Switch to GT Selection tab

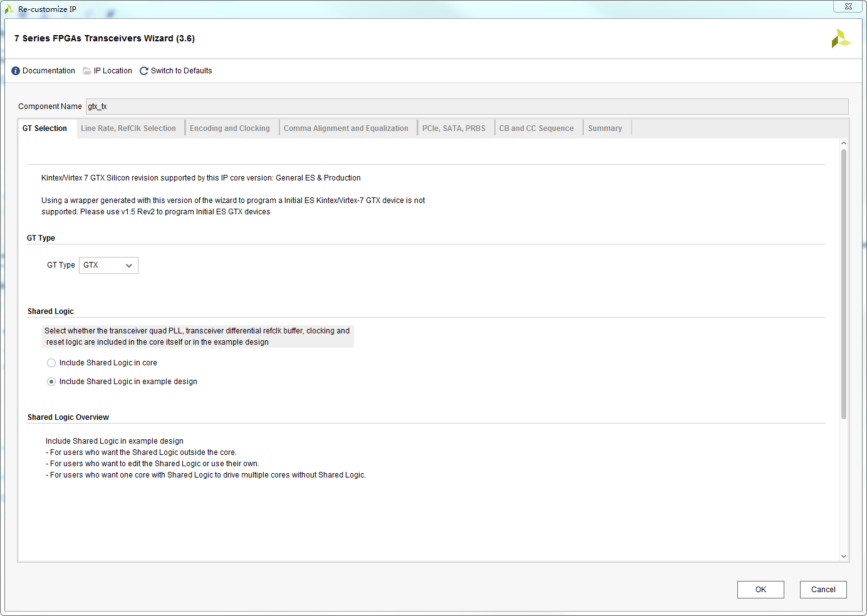point(44,128)
